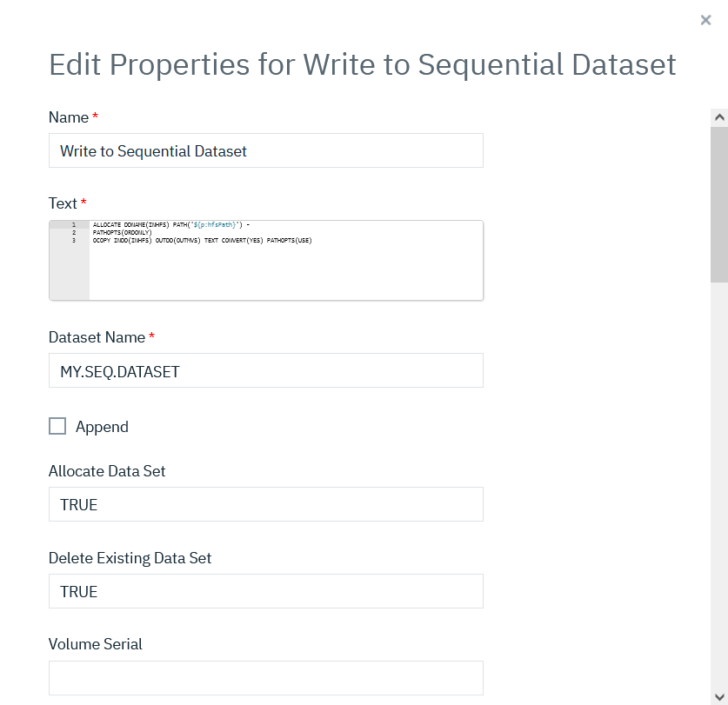This screenshot has height=705, width=728.
Task: Click the empty Volume Serial field
Action: point(265,678)
